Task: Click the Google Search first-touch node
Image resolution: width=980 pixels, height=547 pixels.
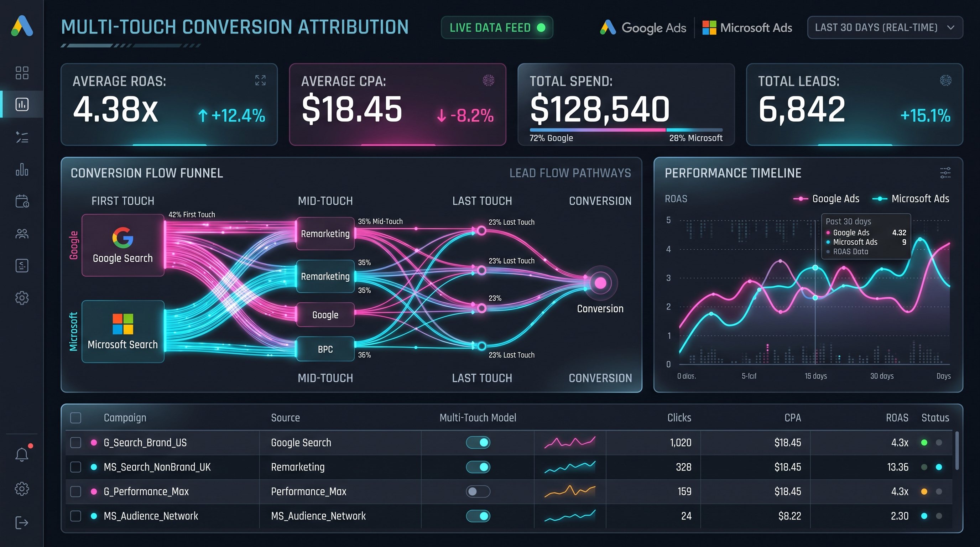Action: tap(123, 245)
